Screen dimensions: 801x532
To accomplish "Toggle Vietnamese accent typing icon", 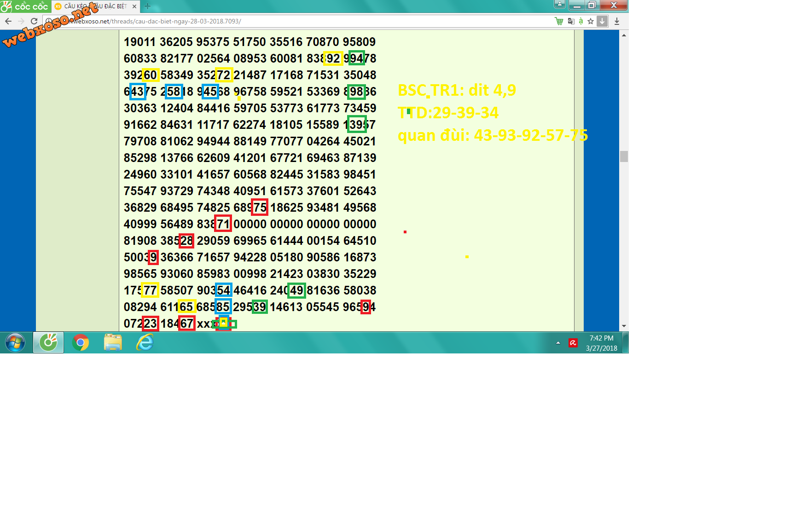I will click(581, 21).
